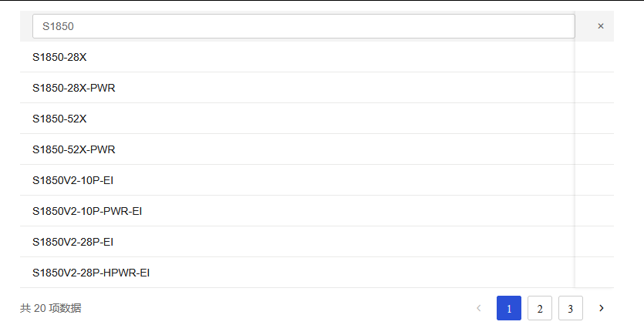This screenshot has height=335, width=644.
Task: Click the S1850V2-28P-EI row
Action: (73, 242)
